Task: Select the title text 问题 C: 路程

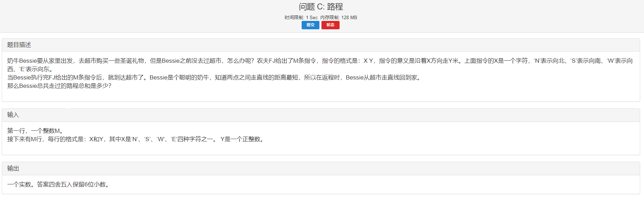Action: coord(321,7)
